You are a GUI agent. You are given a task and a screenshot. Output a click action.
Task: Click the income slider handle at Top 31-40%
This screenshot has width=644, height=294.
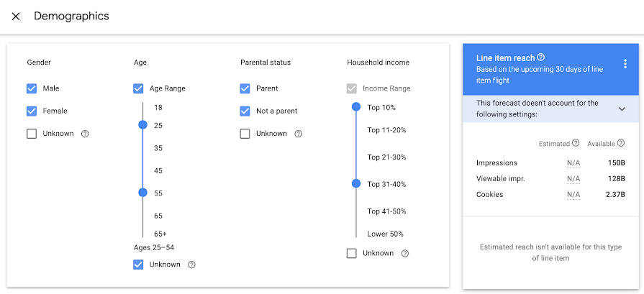click(x=355, y=184)
